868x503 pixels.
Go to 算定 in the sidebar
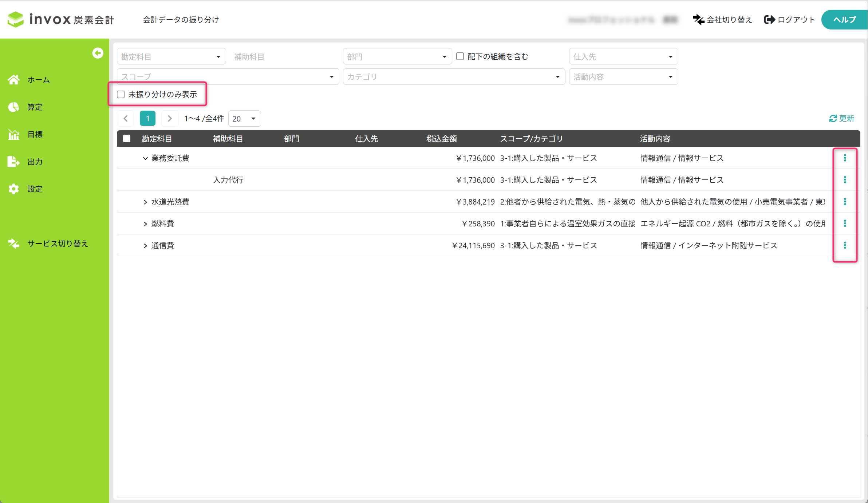35,107
